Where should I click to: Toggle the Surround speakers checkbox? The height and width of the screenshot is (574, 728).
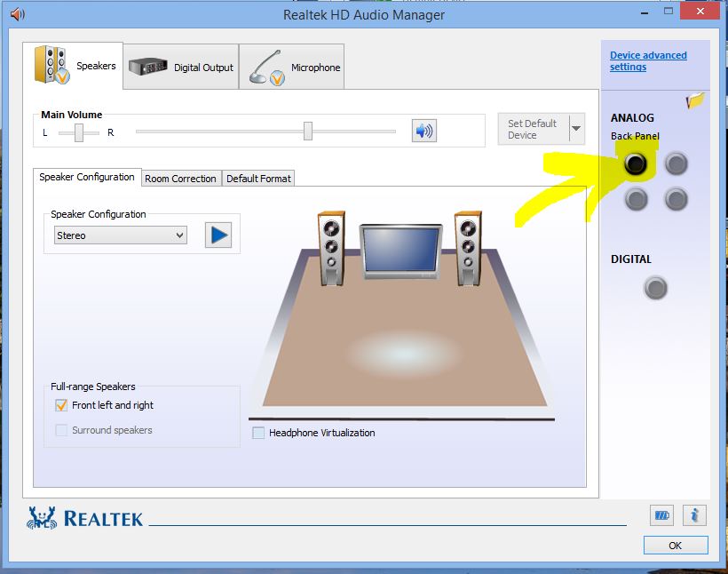point(61,430)
